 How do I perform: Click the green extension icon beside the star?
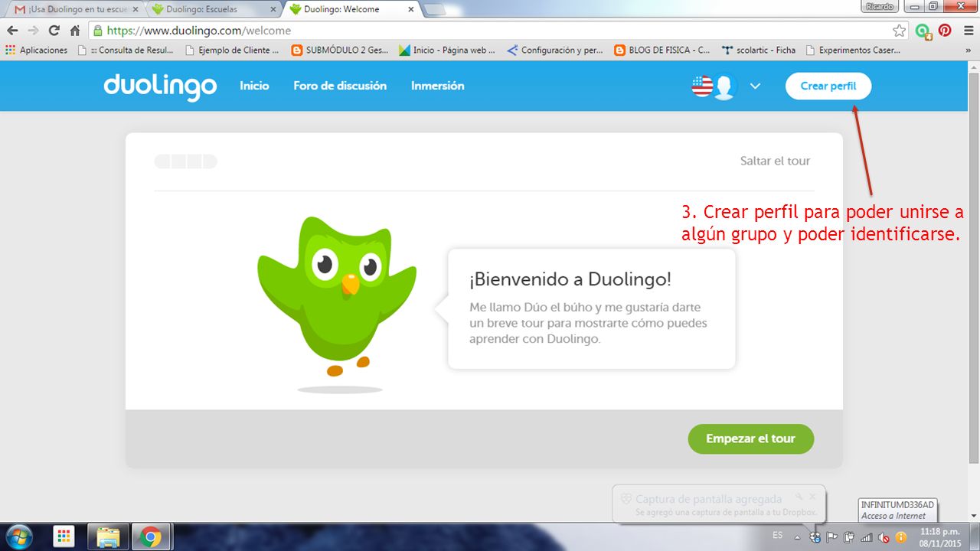923,31
